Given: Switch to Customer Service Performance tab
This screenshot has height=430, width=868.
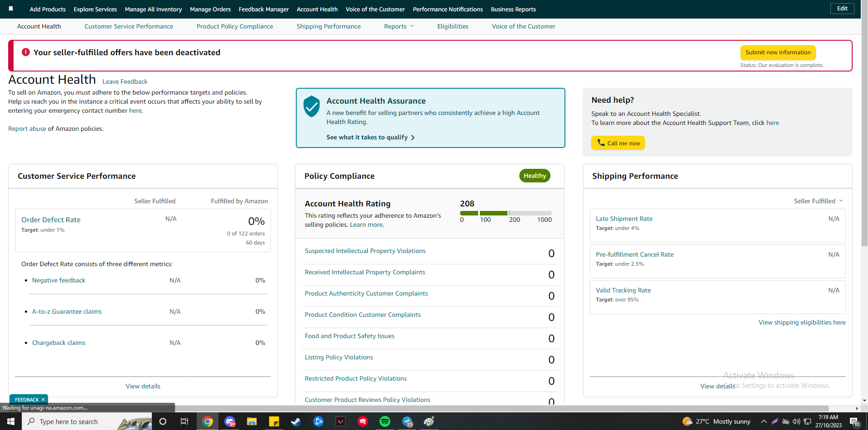Looking at the screenshot, I should (129, 26).
